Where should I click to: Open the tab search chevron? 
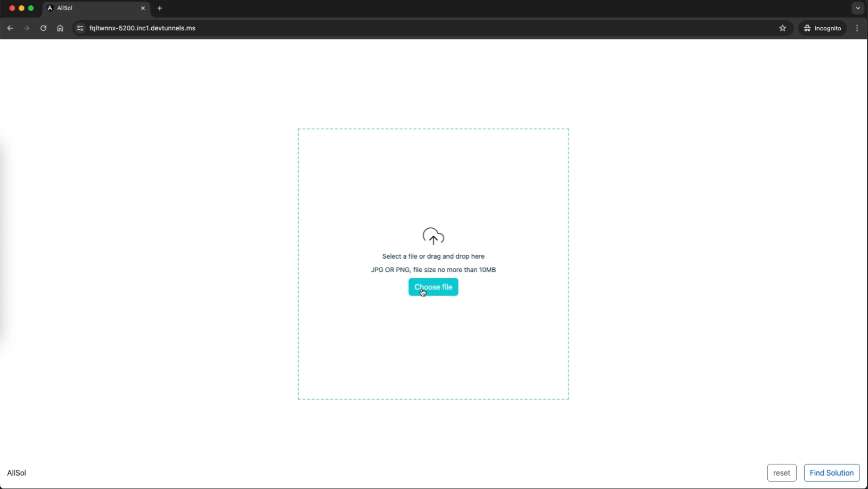click(857, 8)
